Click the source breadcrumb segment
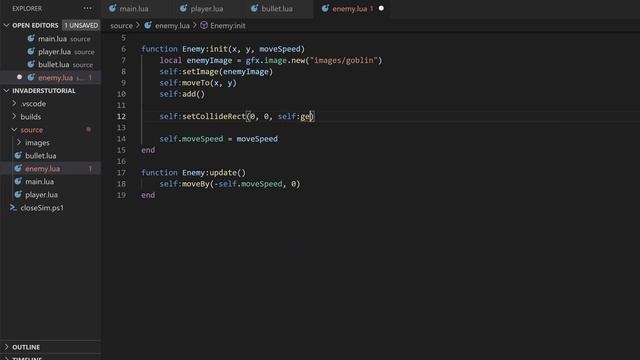The height and width of the screenshot is (360, 640). pyautogui.click(x=121, y=26)
